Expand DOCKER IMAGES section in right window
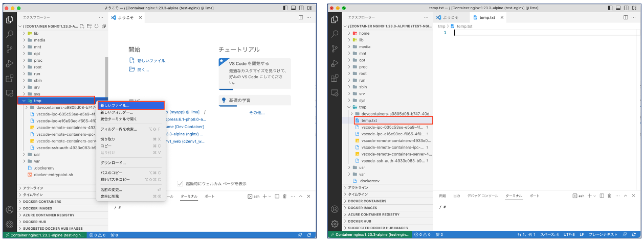Viewport: 644px width, 242px height. (x=388, y=208)
